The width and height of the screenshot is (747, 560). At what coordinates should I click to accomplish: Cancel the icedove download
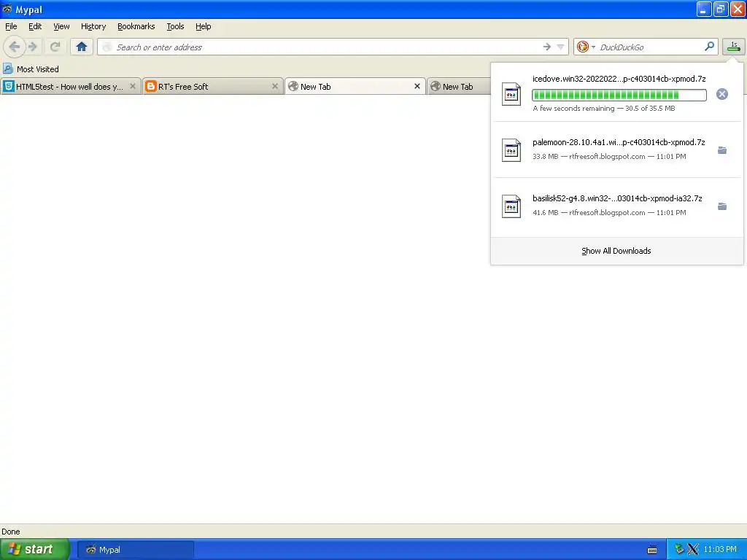point(721,94)
